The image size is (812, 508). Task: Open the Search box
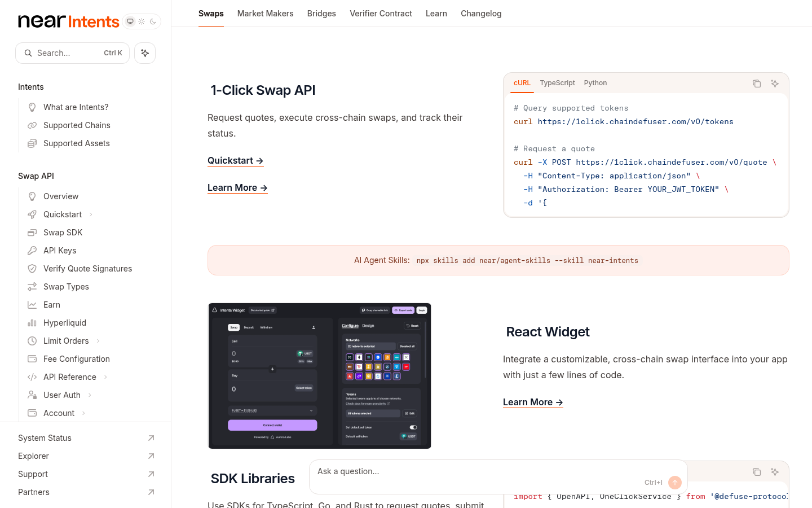click(72, 53)
